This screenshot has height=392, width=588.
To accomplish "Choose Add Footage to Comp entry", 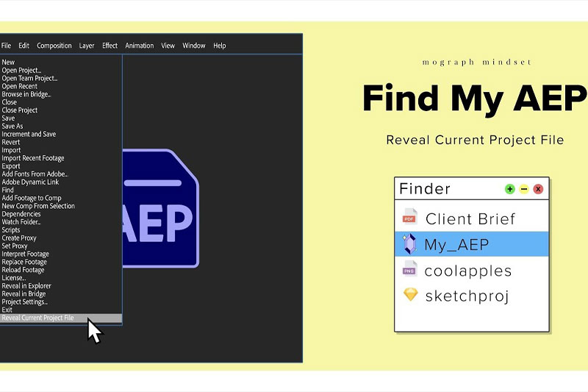I will pos(32,198).
